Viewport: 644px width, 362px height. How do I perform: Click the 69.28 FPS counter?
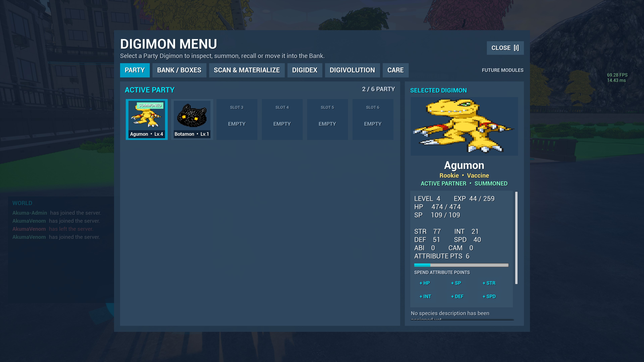617,75
